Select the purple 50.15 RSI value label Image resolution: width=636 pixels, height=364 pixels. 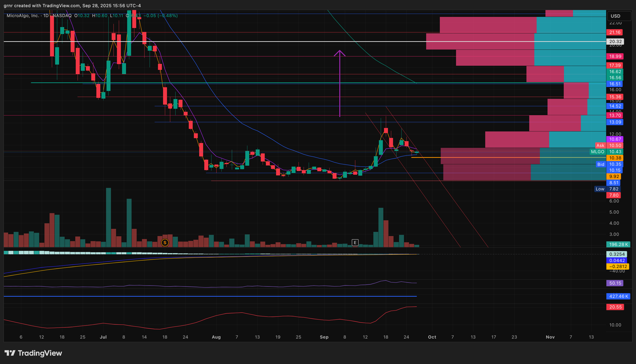point(615,283)
